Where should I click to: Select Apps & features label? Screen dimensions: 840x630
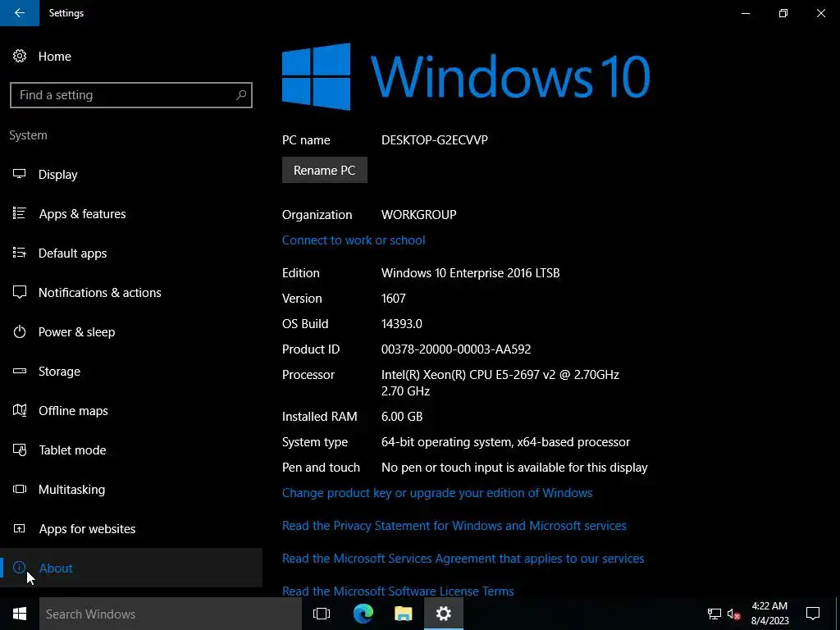point(83,214)
